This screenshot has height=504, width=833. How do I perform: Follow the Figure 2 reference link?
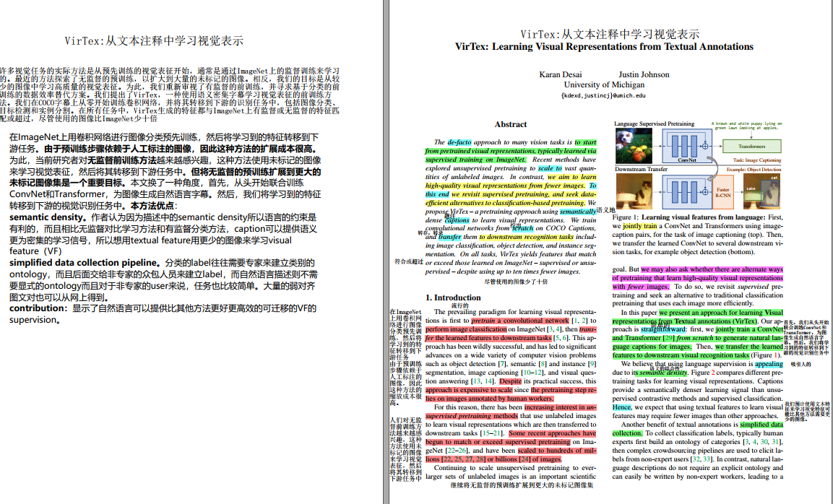[x=704, y=373]
